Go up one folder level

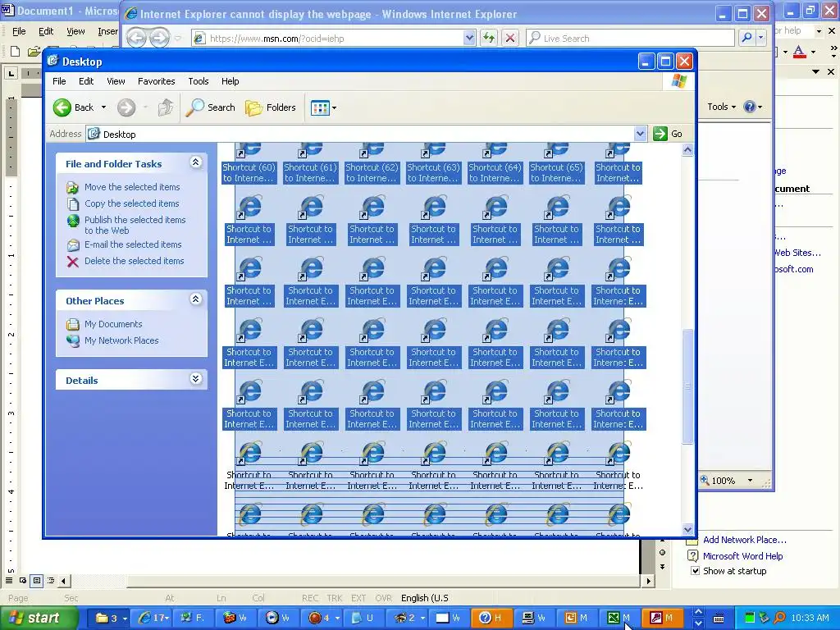pyautogui.click(x=166, y=107)
